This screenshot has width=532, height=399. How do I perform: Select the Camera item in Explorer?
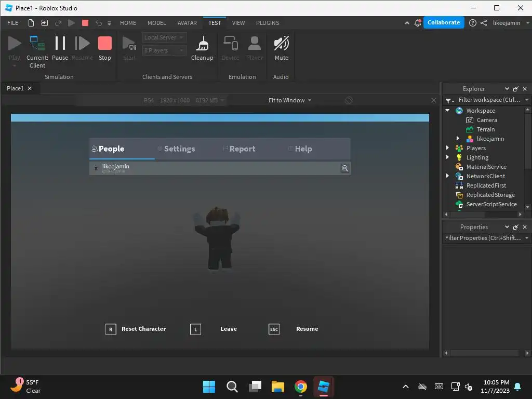point(486,120)
